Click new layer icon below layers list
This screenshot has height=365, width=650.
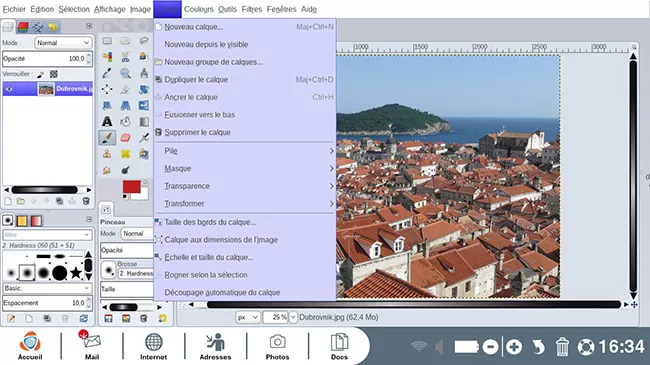click(x=8, y=201)
